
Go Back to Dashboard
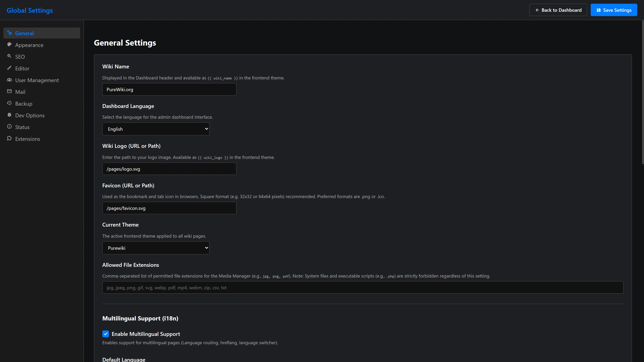pyautogui.click(x=558, y=10)
